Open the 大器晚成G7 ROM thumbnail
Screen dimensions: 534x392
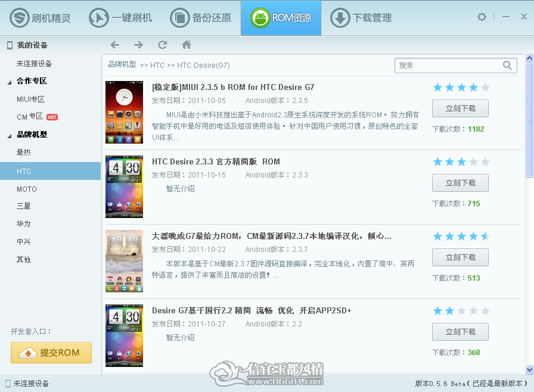[125, 261]
